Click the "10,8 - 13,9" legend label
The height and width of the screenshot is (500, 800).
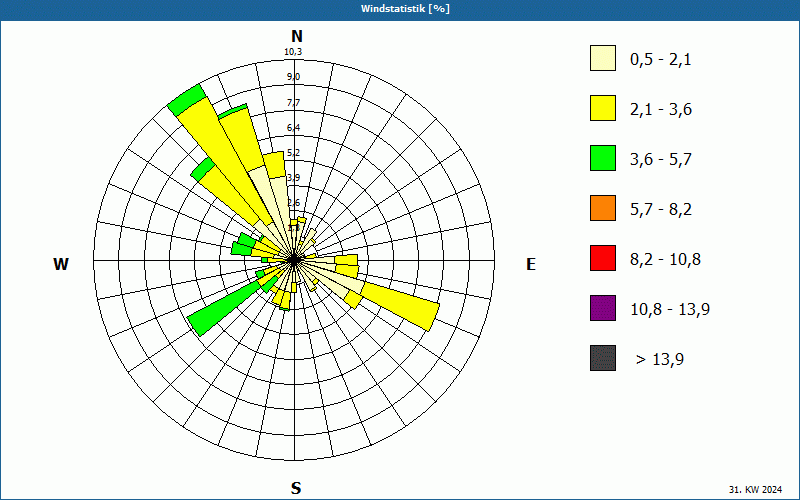tap(670, 310)
